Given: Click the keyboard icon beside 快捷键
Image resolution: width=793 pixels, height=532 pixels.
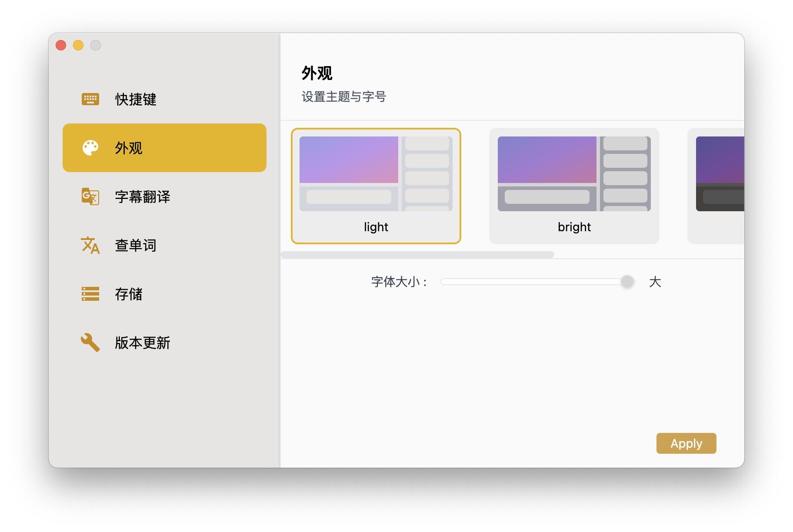Looking at the screenshot, I should 90,99.
